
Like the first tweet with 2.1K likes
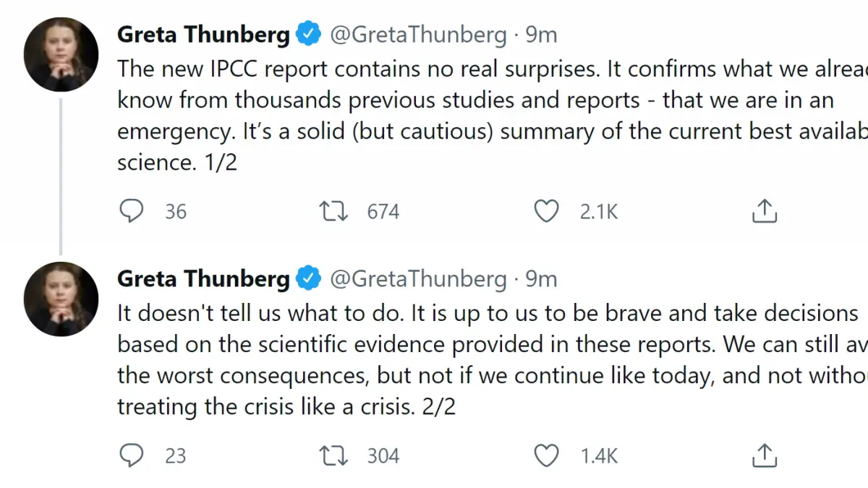pos(546,211)
